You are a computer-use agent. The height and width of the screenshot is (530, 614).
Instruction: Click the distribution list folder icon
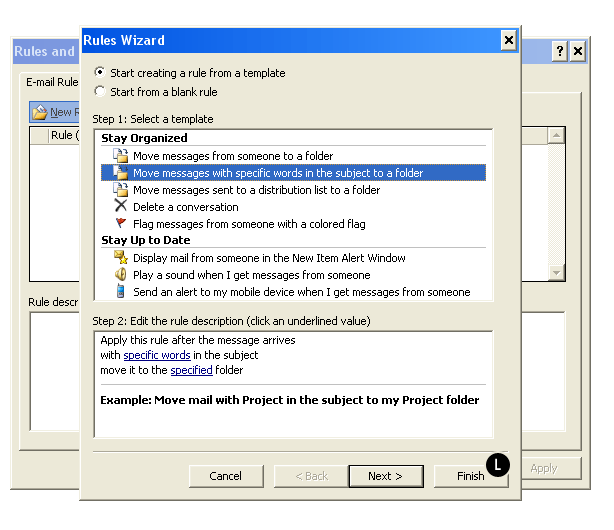coord(120,190)
